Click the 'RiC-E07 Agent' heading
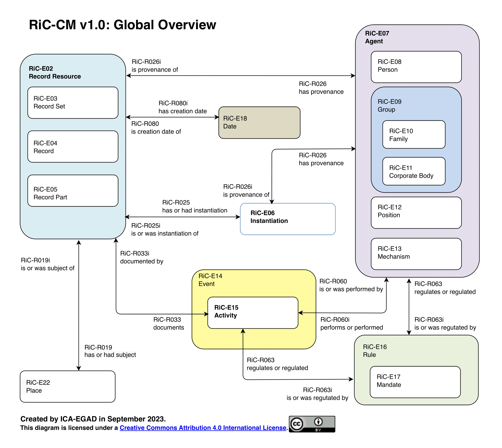This screenshot has height=448, width=502. [377, 37]
